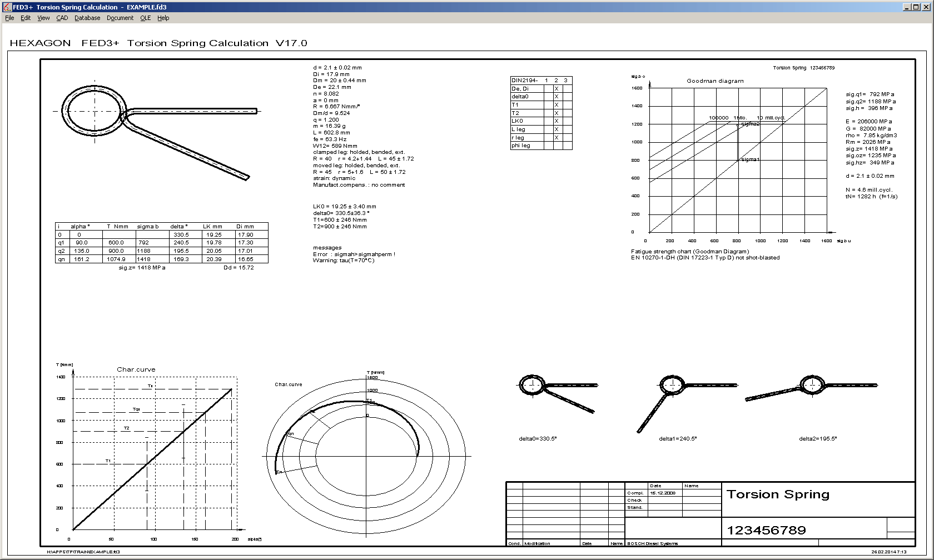934x560 pixels.
Task: Minimize the FED3+ window
Action: [907, 7]
